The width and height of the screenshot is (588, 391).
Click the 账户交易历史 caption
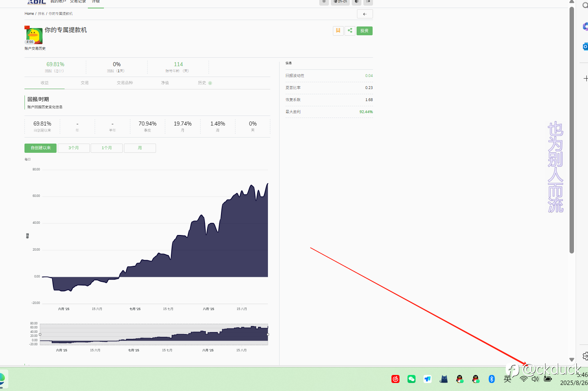click(x=35, y=49)
